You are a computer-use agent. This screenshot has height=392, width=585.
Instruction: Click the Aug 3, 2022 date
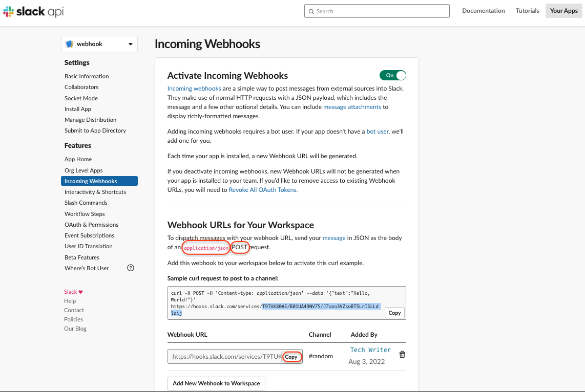(x=366, y=361)
